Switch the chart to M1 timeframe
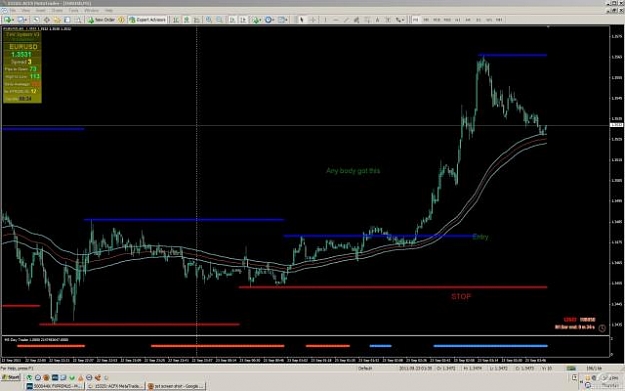Image resolution: width=625 pixels, height=391 pixels. pos(416,20)
